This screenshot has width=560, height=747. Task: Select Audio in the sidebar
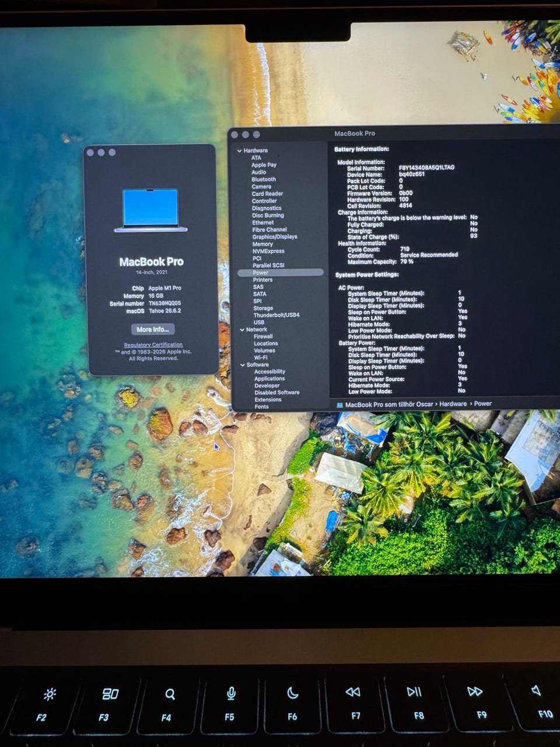point(258,172)
